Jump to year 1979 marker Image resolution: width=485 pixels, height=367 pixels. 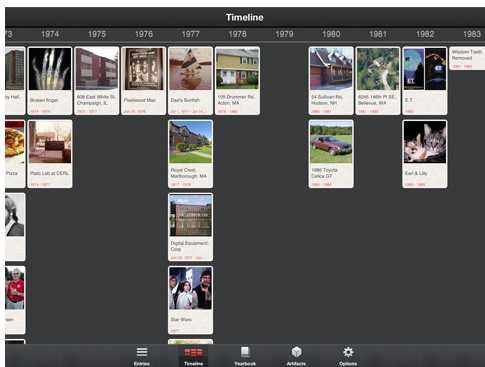pyautogui.click(x=284, y=34)
